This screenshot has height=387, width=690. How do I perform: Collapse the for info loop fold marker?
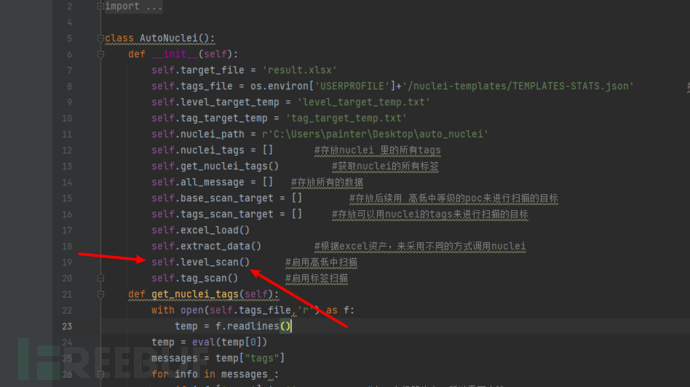[100, 375]
